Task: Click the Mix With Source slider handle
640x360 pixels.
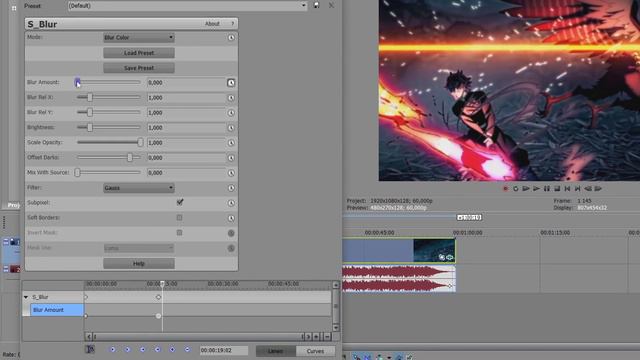Action: 77,173
